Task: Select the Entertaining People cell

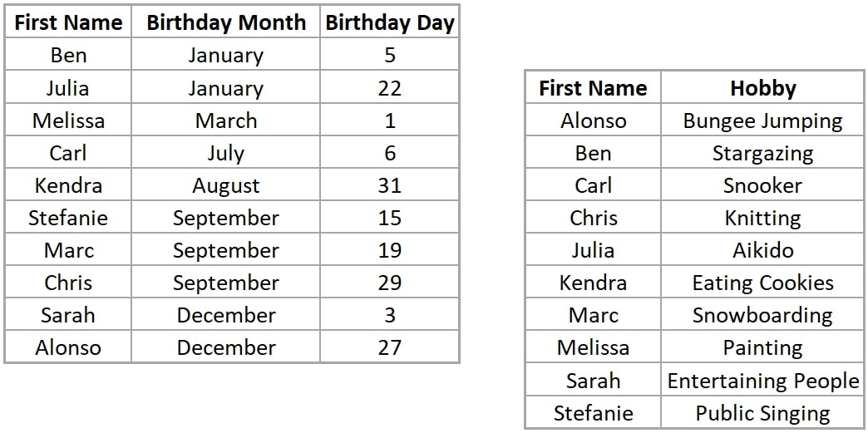Action: click(762, 381)
